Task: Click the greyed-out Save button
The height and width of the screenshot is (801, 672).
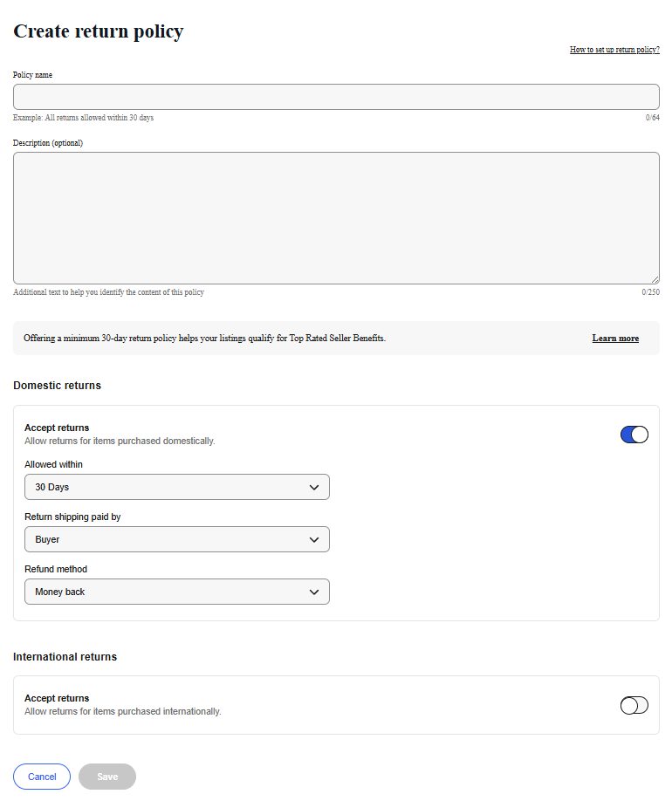Action: tap(107, 777)
